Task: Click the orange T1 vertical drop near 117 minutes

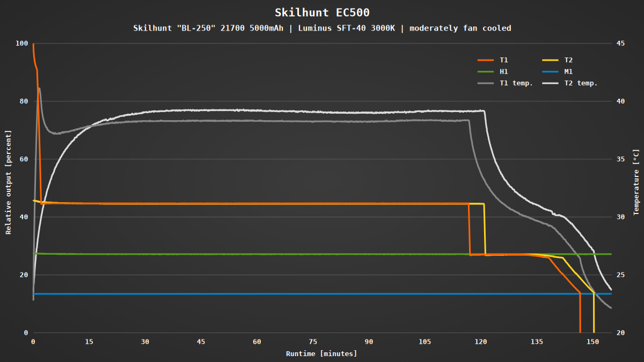Action: (x=470, y=229)
